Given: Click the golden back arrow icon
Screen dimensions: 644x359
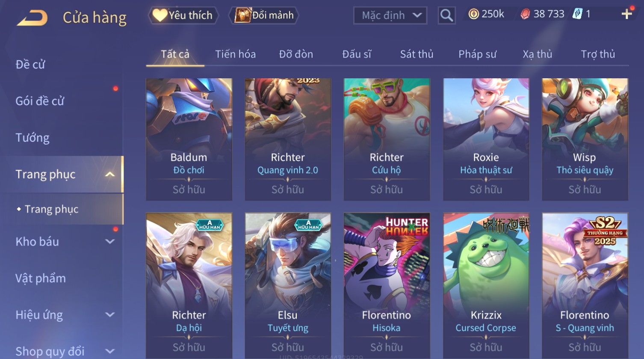Looking at the screenshot, I should click(x=32, y=18).
